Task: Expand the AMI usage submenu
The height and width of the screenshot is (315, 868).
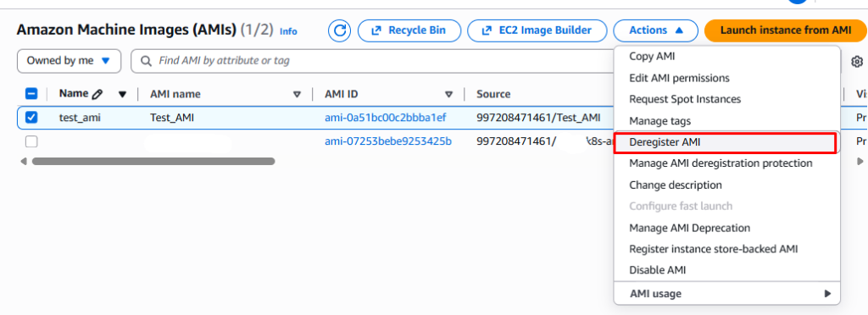Action: 726,294
